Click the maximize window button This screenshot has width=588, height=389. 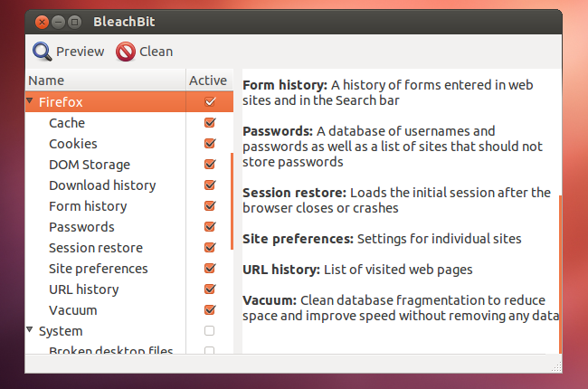tap(74, 23)
